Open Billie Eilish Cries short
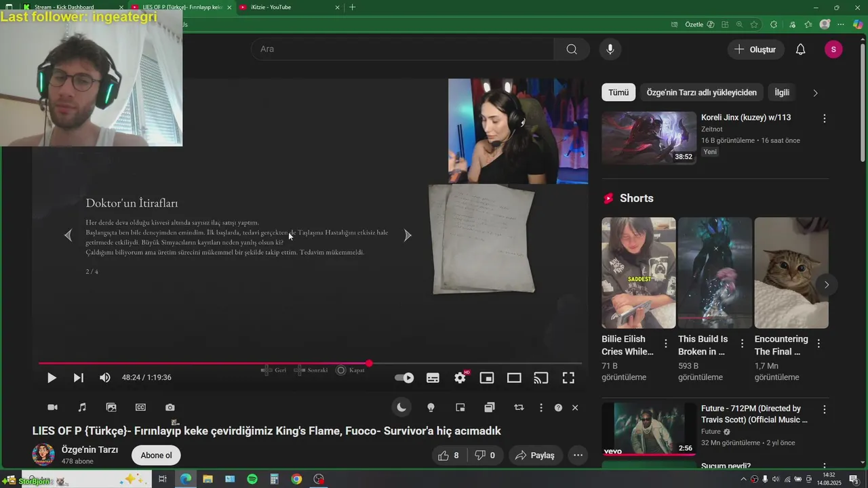 638,272
